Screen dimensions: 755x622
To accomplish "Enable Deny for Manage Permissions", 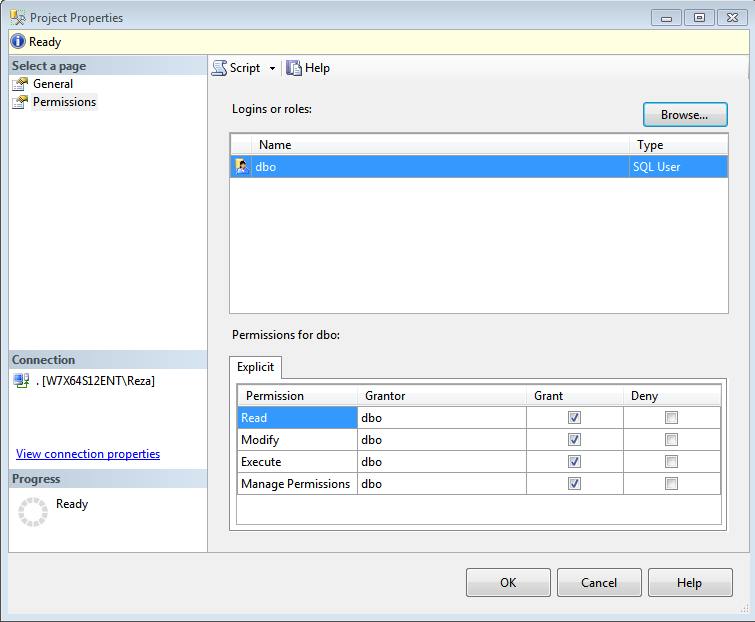I will pyautogui.click(x=671, y=484).
